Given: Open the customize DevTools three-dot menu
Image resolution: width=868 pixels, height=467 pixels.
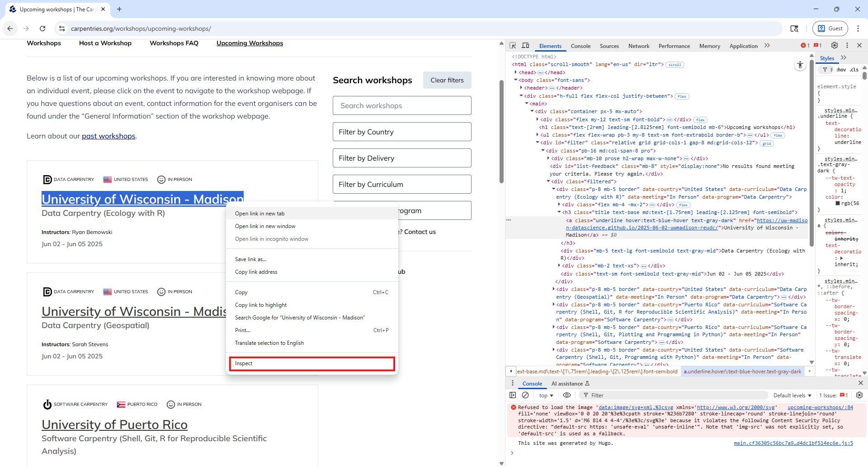Looking at the screenshot, I should coord(847,45).
